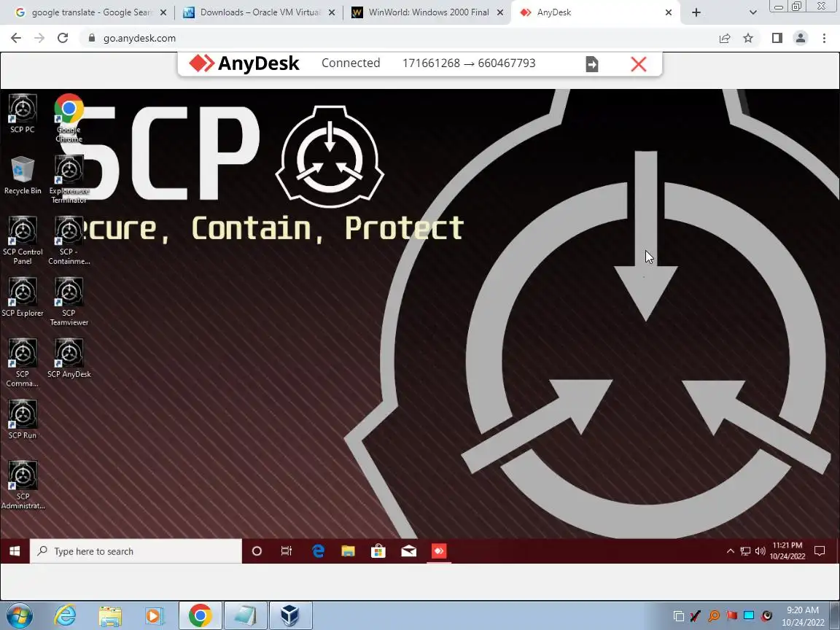Screen dimensions: 840x630
Task: Toggle Chrome side panel
Action: tap(777, 38)
